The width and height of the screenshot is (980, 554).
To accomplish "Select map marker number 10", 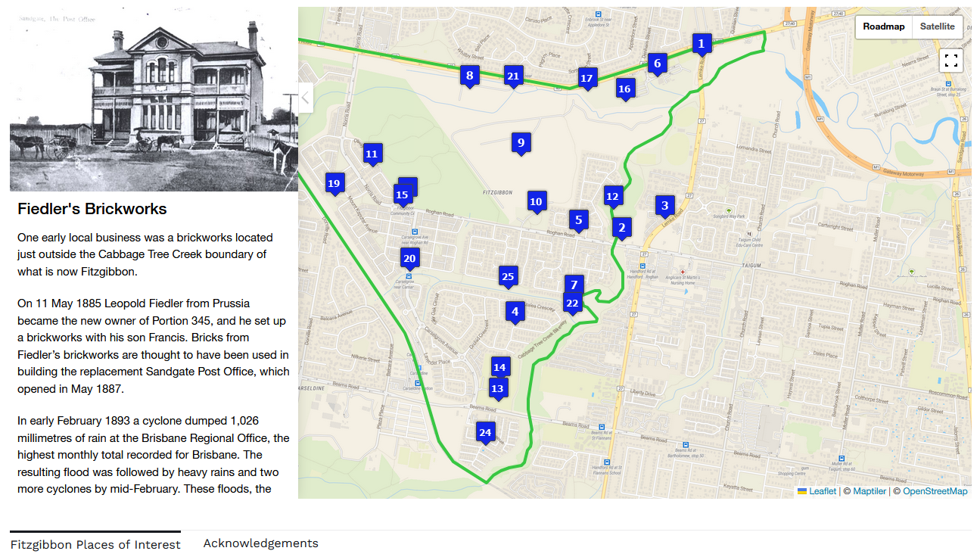I will point(537,201).
